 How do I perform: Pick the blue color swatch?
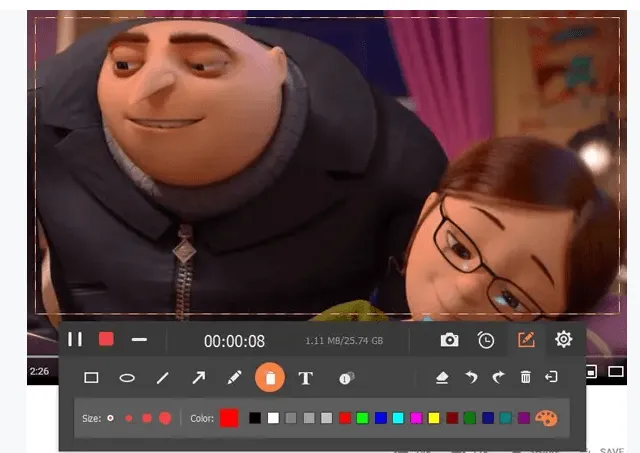(381, 418)
